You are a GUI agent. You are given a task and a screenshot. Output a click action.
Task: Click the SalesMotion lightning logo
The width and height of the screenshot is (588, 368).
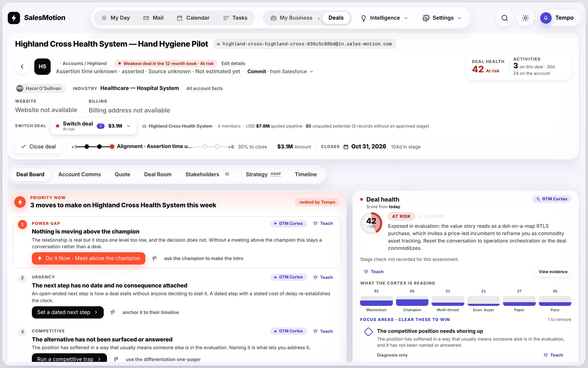[x=14, y=18]
